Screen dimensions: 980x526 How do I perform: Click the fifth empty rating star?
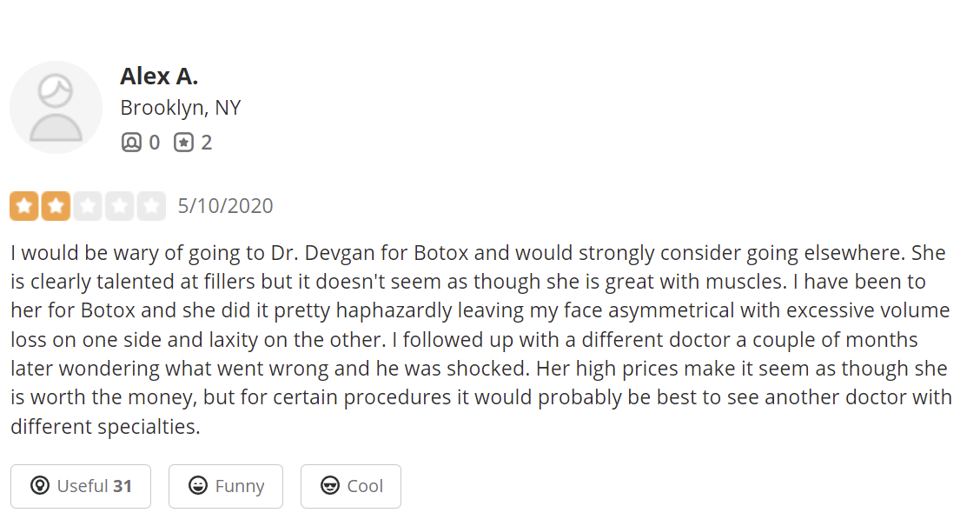pyautogui.click(x=151, y=206)
